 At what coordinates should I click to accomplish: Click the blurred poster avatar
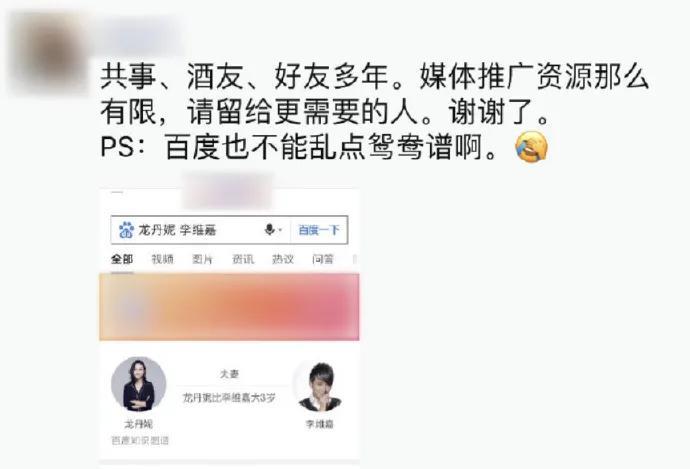[x=48, y=53]
